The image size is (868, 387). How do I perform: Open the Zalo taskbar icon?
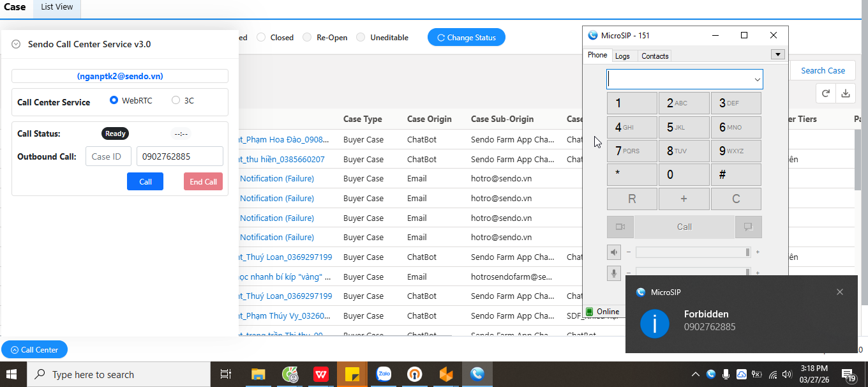(384, 374)
